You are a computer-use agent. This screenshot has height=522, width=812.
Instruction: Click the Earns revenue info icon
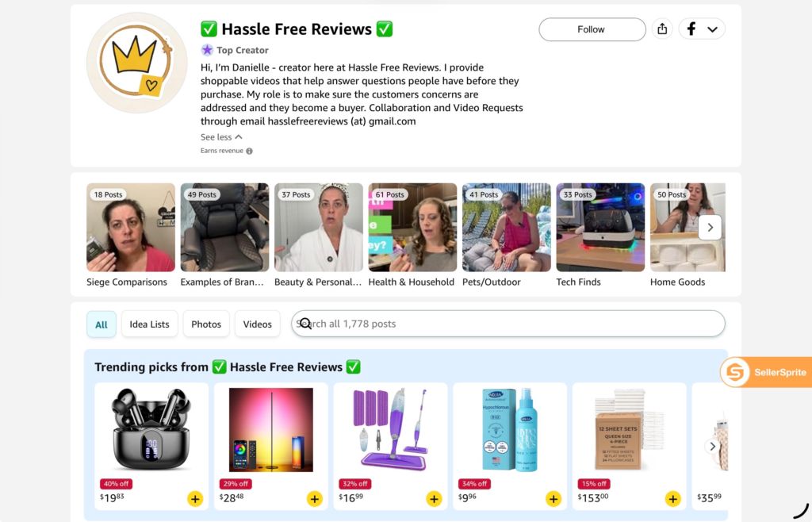coord(249,152)
